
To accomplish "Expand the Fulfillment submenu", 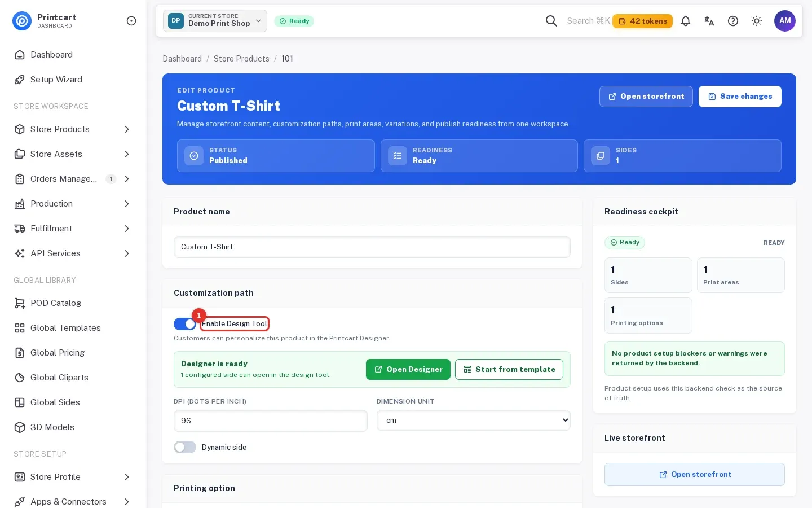I will 127,229.
